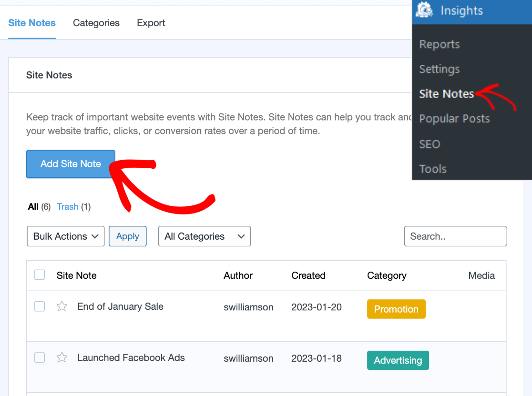View the Trash filter link

(68, 206)
